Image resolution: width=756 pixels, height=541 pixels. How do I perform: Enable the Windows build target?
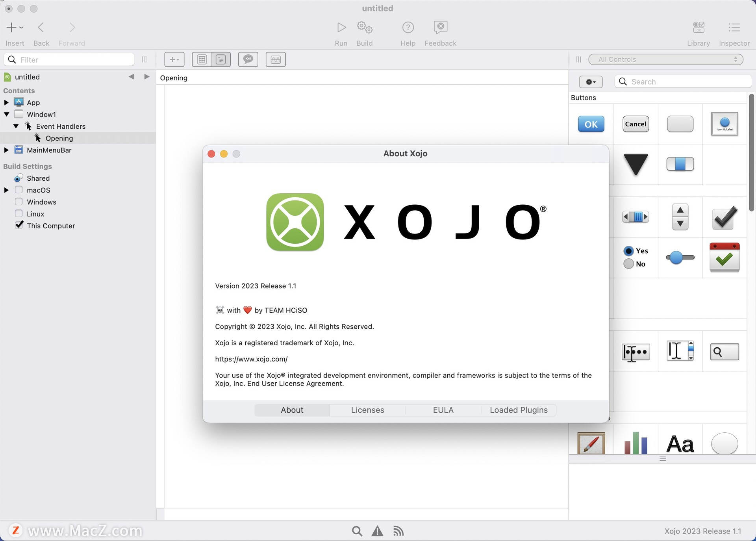tap(19, 201)
